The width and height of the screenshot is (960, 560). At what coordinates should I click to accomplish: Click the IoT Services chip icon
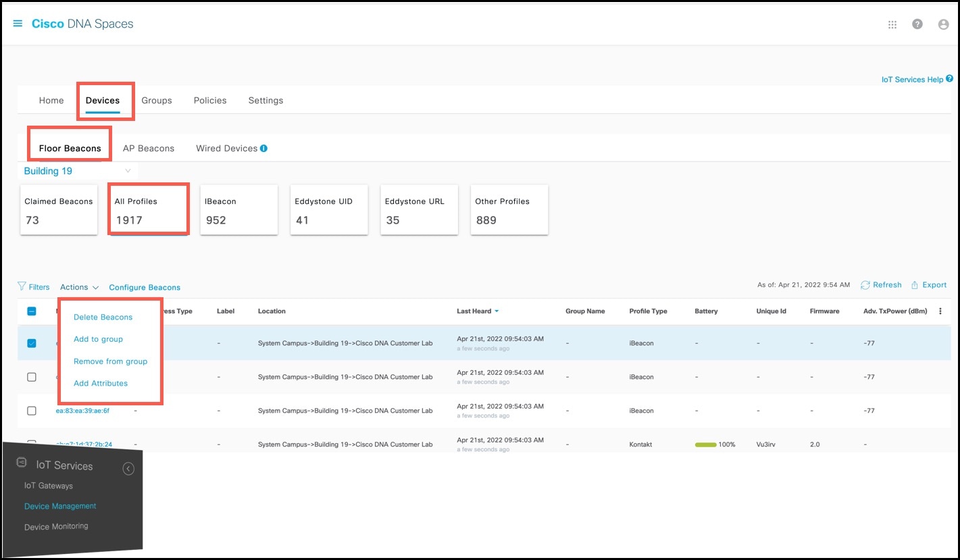(21, 463)
